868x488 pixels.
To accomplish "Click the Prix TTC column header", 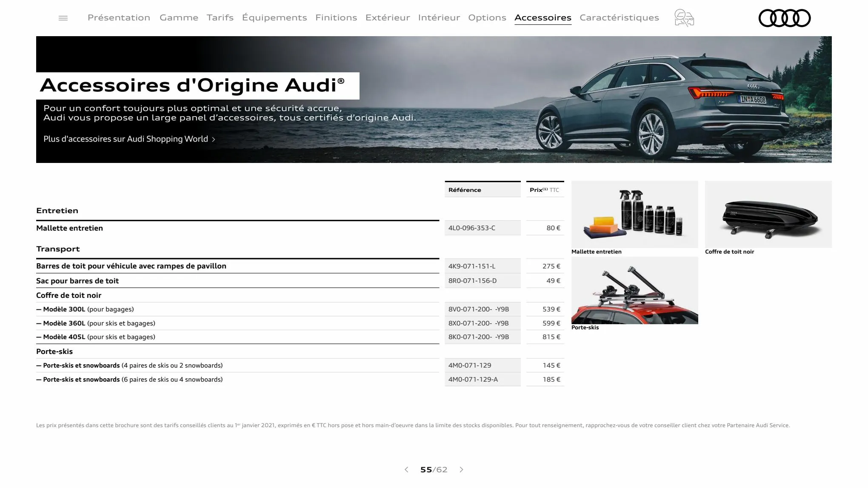I will [545, 190].
